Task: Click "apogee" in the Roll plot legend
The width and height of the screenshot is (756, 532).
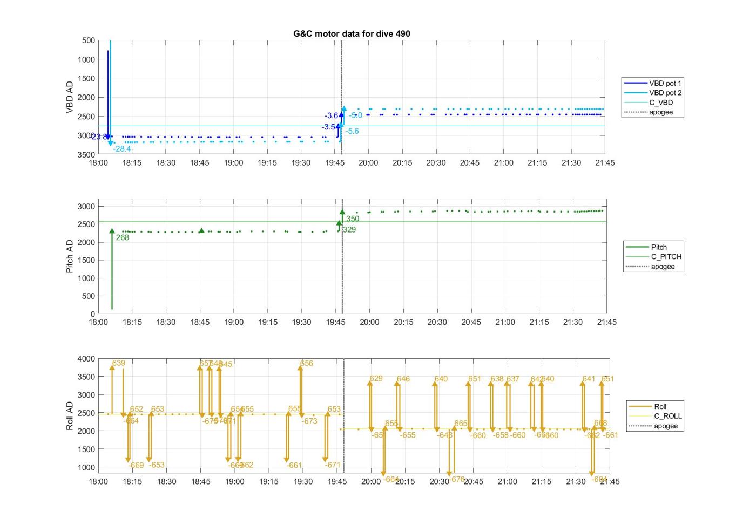Action: [666, 426]
